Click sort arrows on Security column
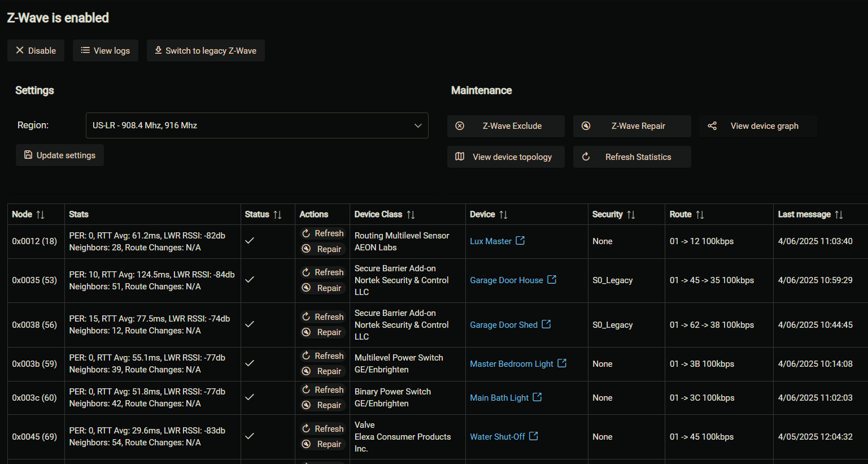This screenshot has width=868, height=464. click(631, 215)
